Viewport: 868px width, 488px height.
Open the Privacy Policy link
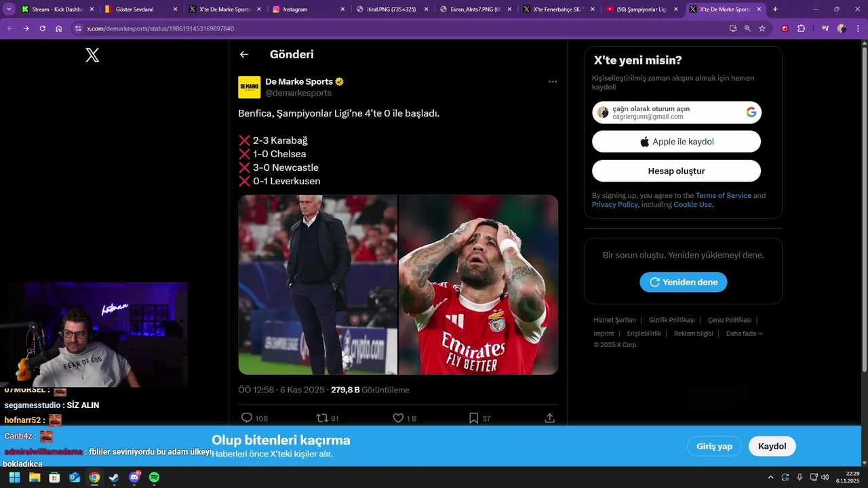coord(614,205)
